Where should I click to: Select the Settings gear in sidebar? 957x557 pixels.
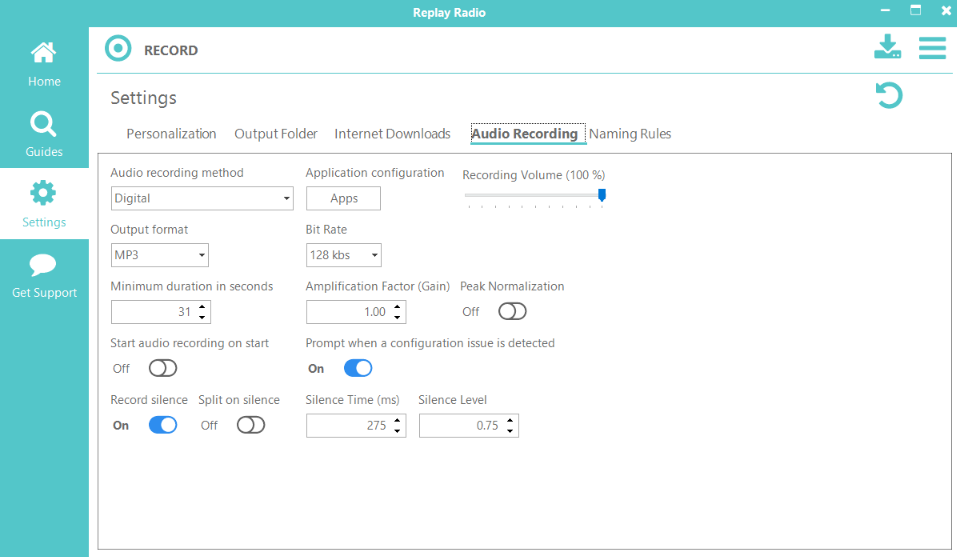[x=44, y=203]
